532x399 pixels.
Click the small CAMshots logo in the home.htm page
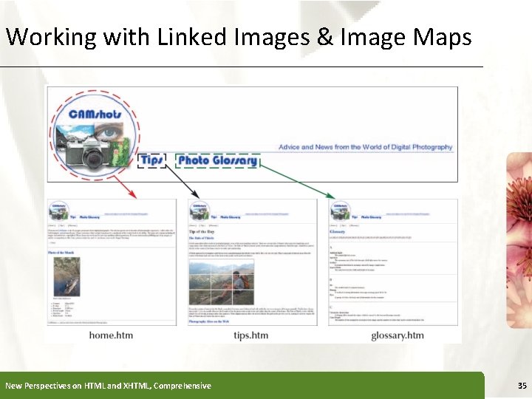(59, 211)
